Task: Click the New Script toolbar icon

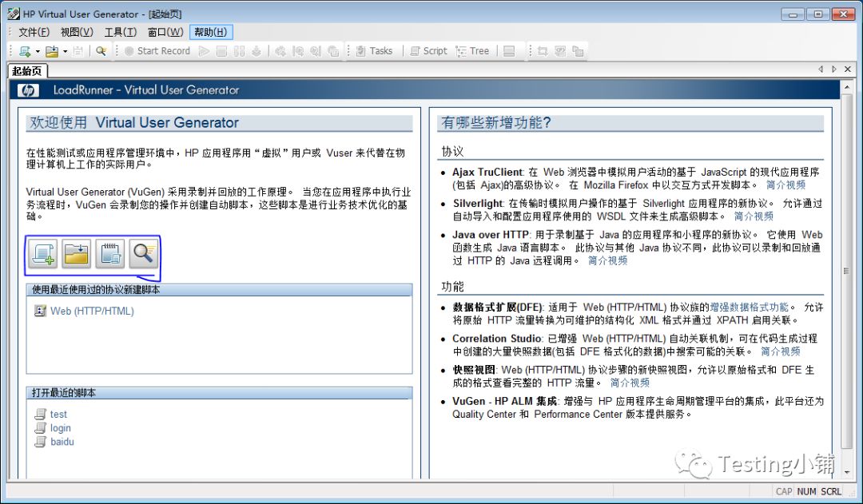Action: point(25,51)
